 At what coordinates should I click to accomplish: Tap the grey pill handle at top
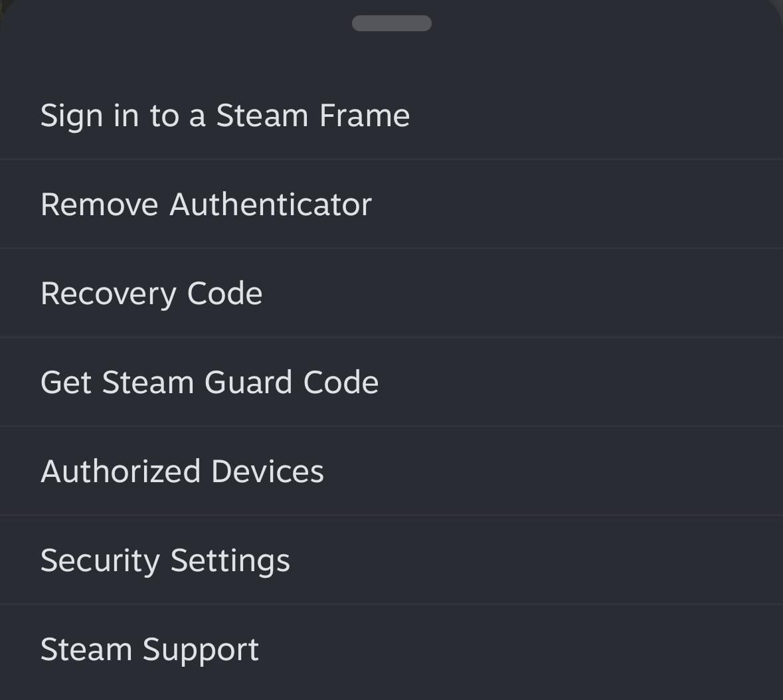[391, 23]
